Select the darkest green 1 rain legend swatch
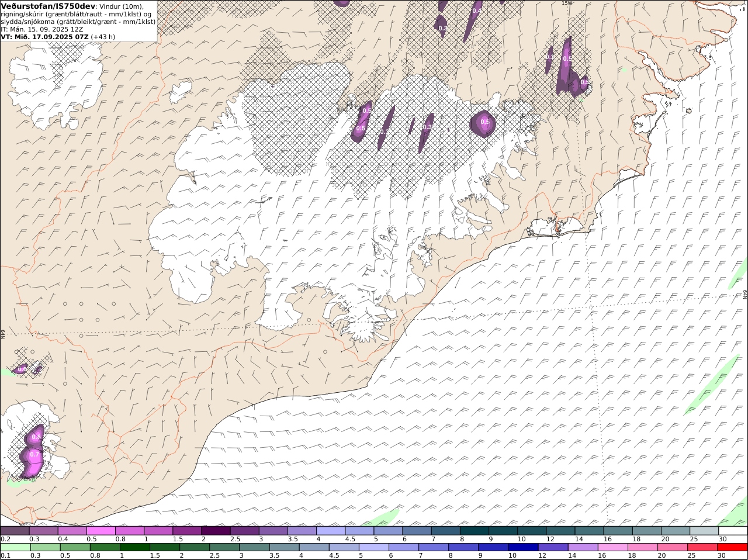 tap(134, 548)
